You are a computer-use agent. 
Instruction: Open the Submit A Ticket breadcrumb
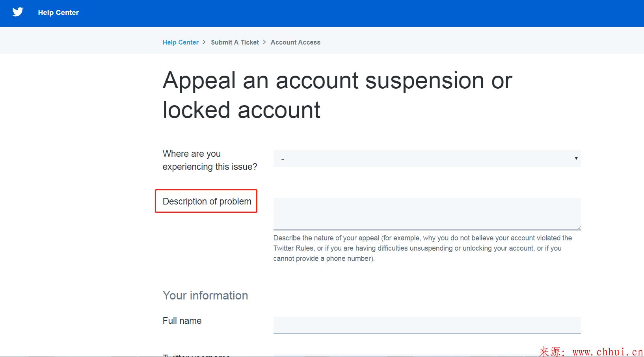click(x=235, y=42)
